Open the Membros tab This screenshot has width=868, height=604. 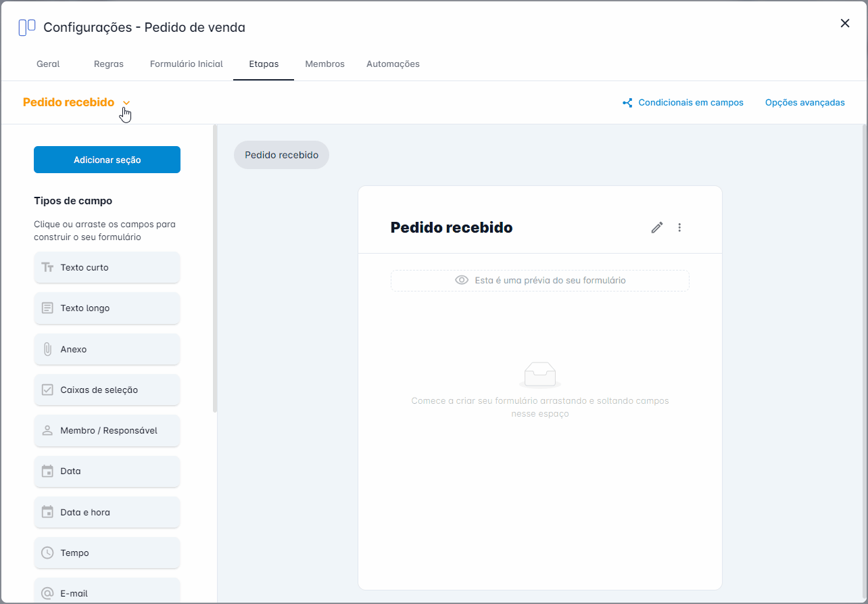(324, 64)
